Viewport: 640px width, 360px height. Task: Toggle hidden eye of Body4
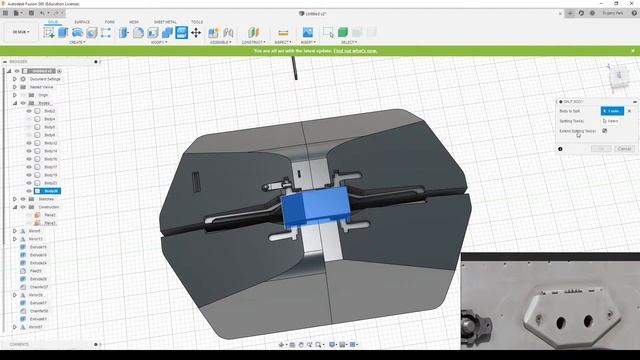(29, 119)
